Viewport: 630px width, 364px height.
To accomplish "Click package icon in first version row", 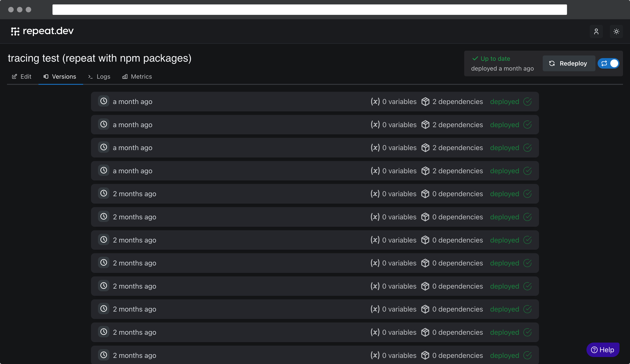I will [x=425, y=102].
